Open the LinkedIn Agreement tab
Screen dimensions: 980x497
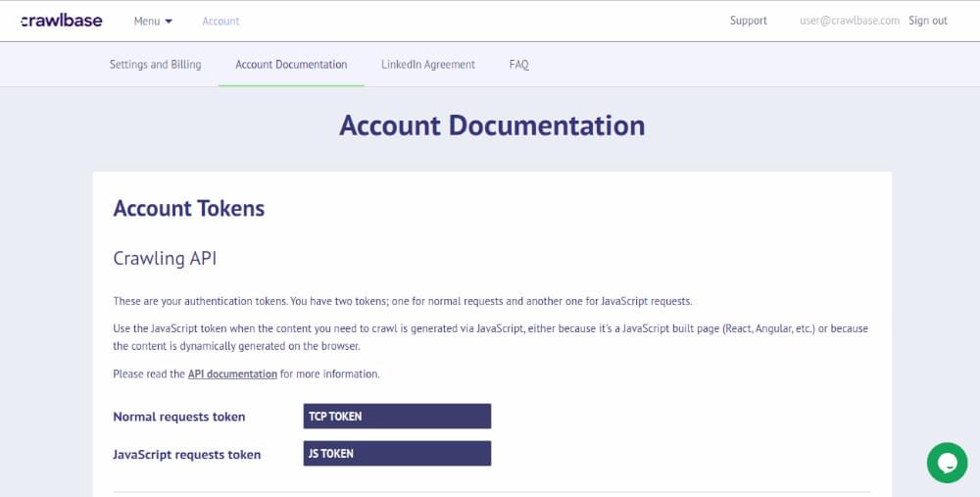[x=428, y=65]
